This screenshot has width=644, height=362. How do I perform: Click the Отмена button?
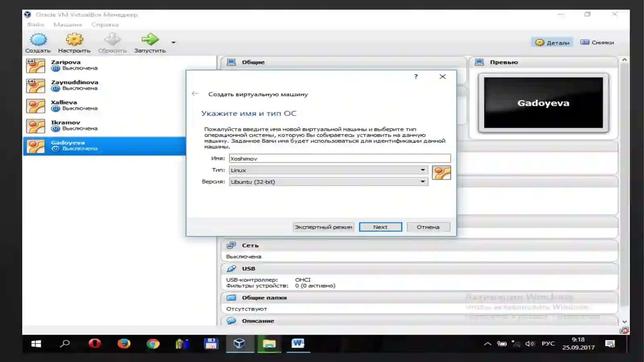428,227
